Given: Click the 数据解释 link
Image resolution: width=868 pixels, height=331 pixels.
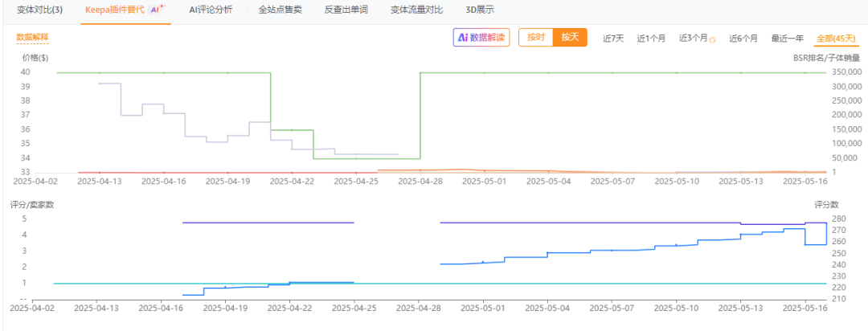Looking at the screenshot, I should (x=32, y=38).
